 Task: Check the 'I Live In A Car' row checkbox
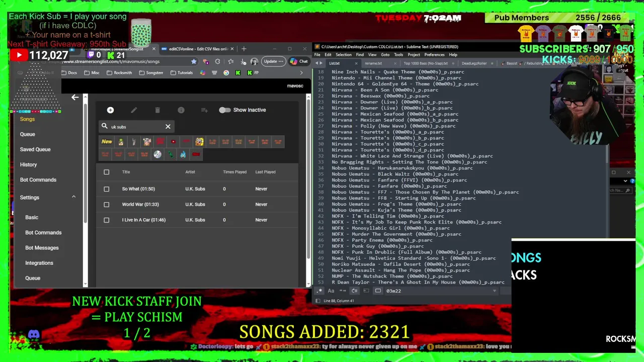pos(106,220)
